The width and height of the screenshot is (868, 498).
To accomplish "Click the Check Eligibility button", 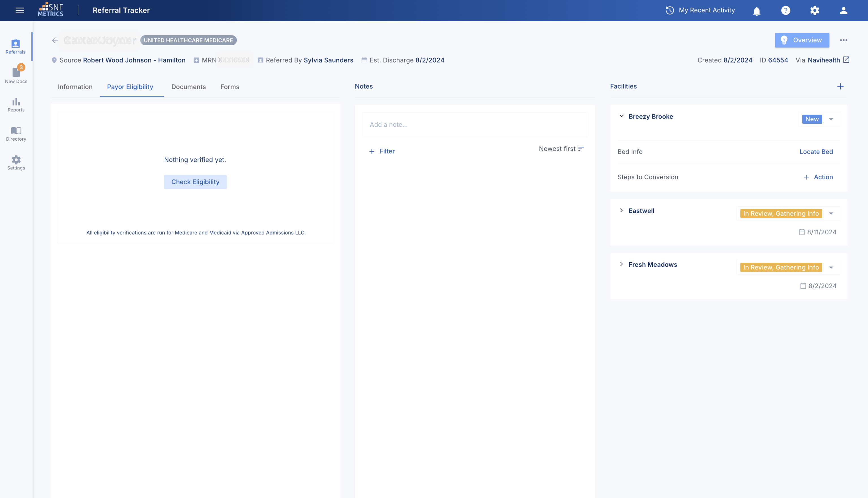I will tap(195, 182).
